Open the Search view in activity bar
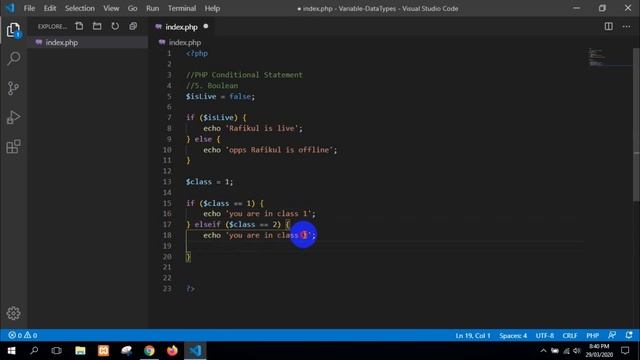This screenshot has height=360, width=640. [x=13, y=58]
